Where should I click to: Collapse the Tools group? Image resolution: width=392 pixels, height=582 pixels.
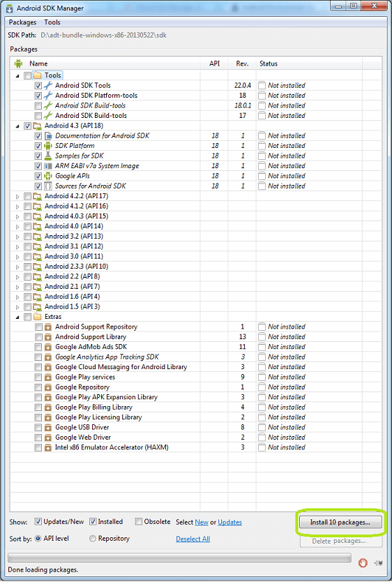17,76
